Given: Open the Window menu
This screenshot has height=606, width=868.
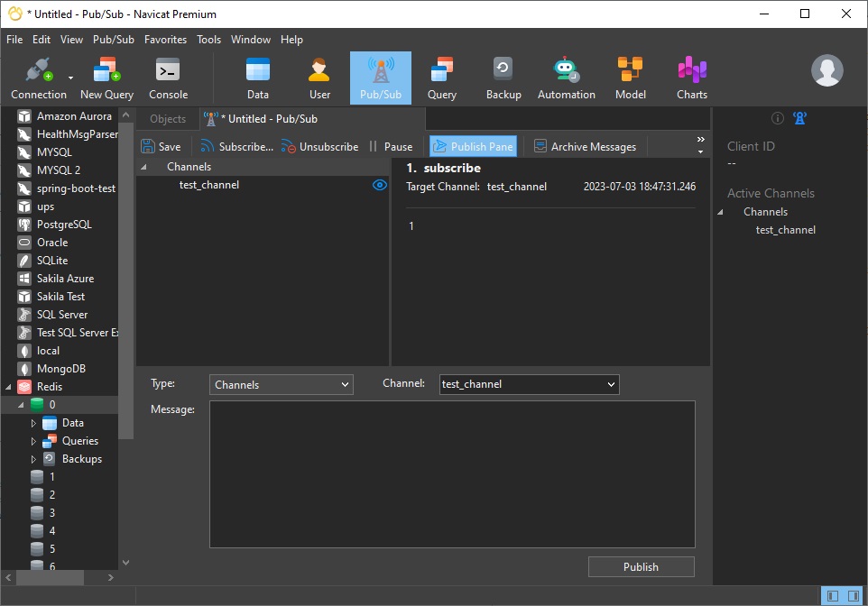Looking at the screenshot, I should (x=251, y=40).
